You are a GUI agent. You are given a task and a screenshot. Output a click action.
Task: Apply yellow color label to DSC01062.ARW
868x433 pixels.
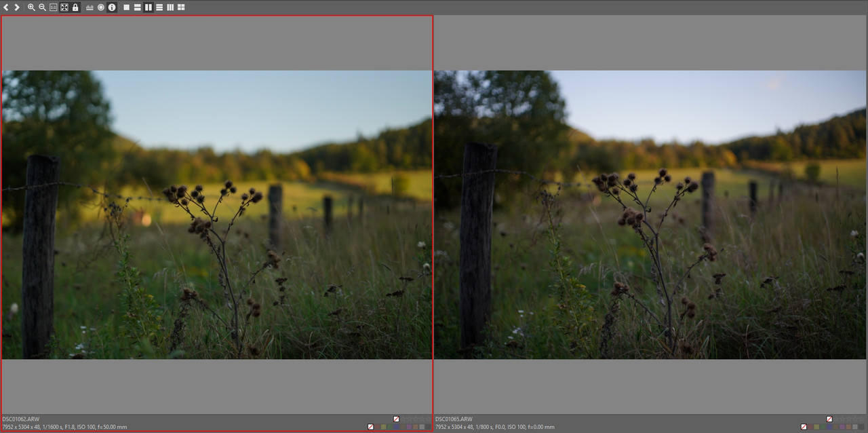click(383, 427)
